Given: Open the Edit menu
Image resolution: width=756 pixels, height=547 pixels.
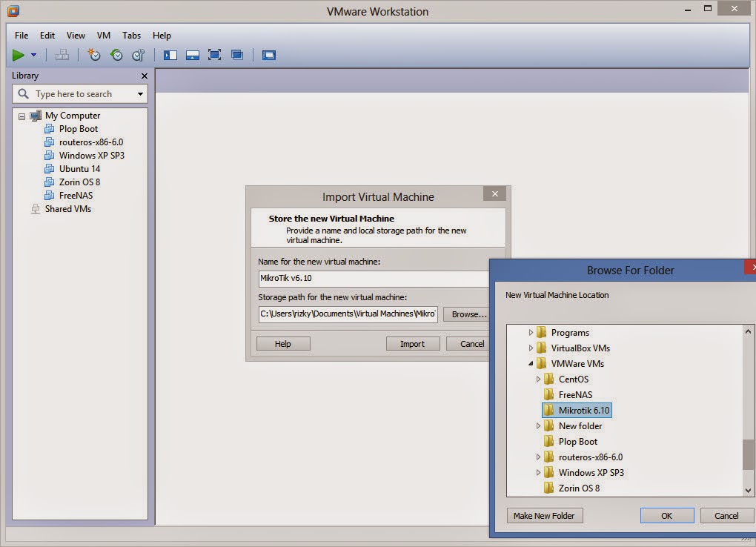Looking at the screenshot, I should pyautogui.click(x=47, y=36).
